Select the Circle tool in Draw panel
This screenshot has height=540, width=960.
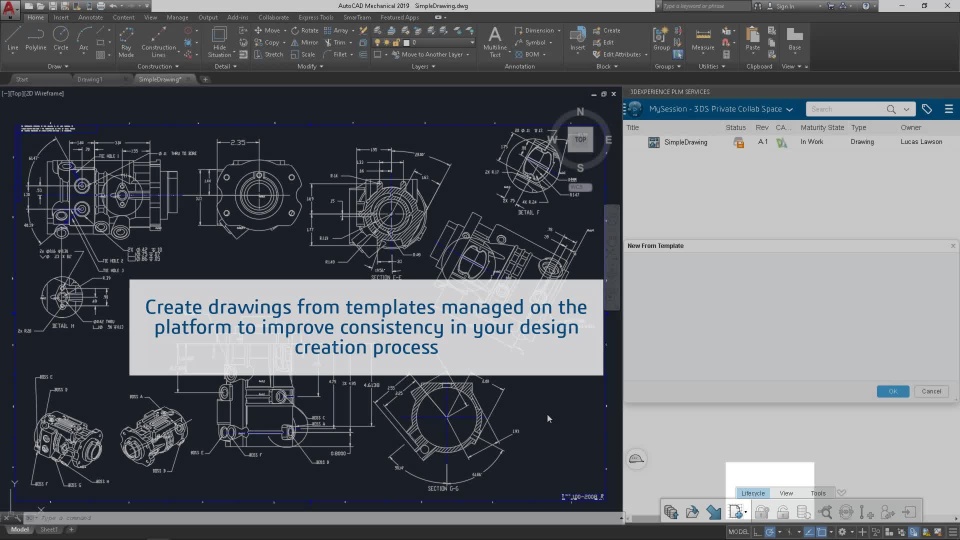pos(61,38)
